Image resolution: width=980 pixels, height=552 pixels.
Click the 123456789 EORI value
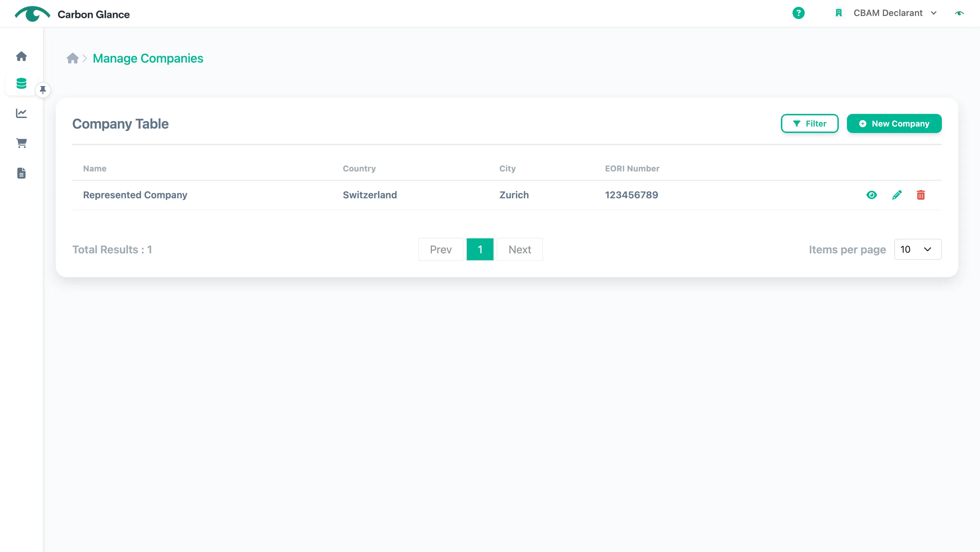(x=631, y=195)
